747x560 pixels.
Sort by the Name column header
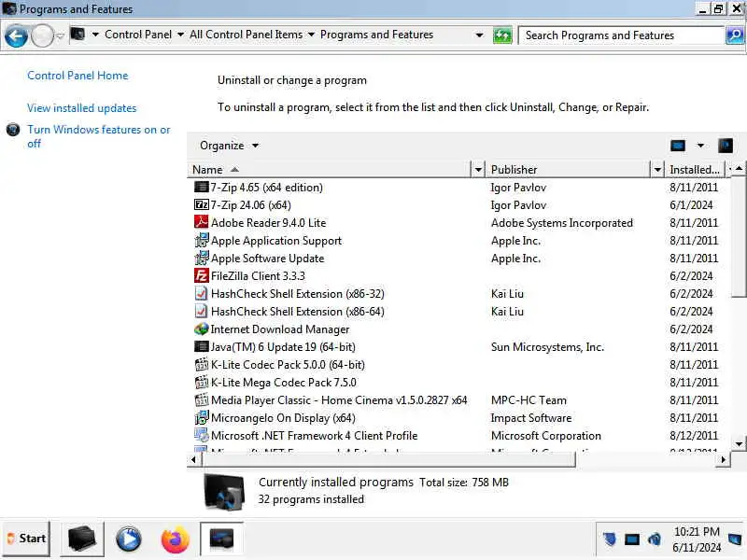(329, 170)
